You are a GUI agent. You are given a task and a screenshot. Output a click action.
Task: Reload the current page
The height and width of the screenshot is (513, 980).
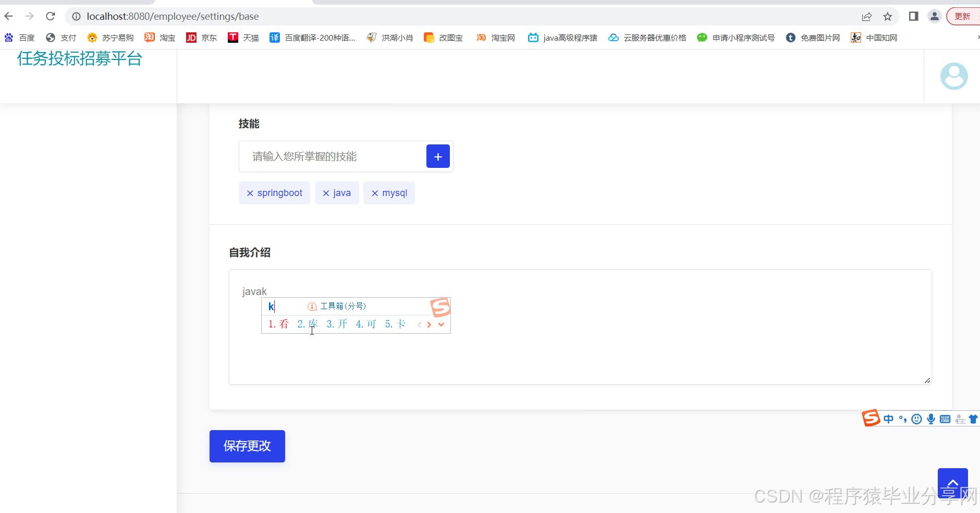click(51, 16)
